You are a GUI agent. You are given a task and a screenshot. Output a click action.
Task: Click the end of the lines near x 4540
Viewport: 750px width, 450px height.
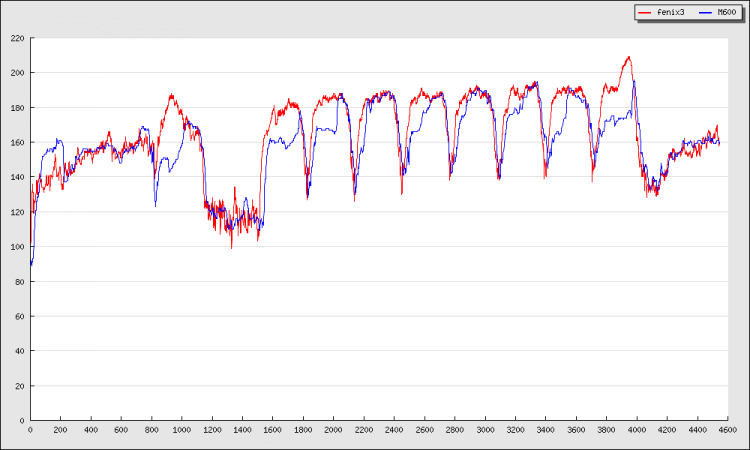click(718, 143)
